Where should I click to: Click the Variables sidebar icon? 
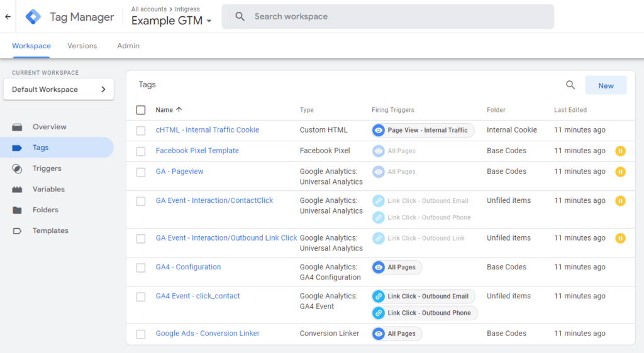(17, 190)
